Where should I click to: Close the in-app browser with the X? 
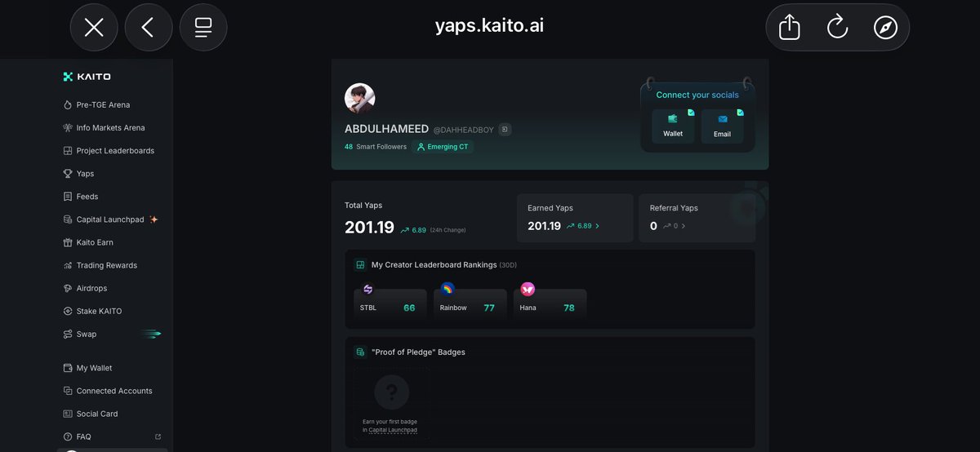click(94, 28)
